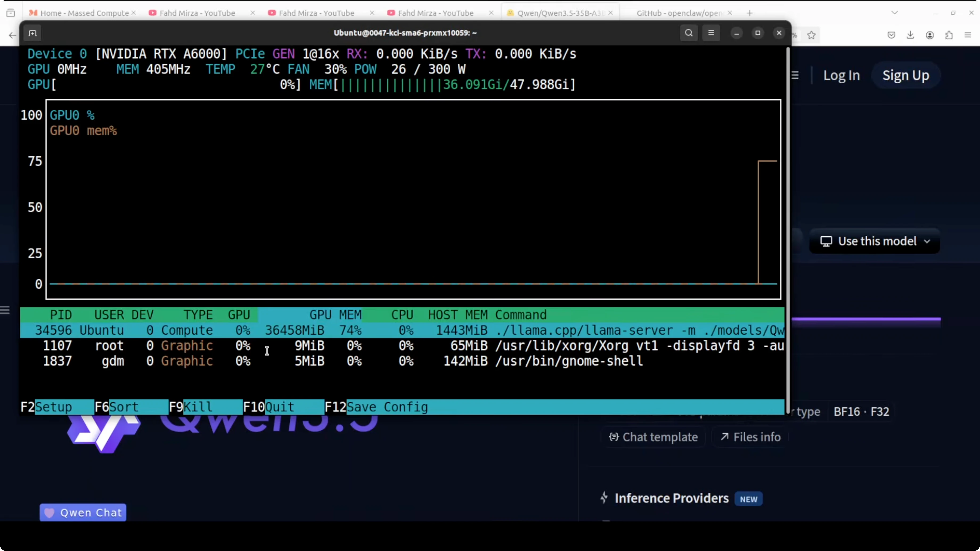Click the terminal search icon
Viewport: 980px width, 551px height.
[689, 33]
